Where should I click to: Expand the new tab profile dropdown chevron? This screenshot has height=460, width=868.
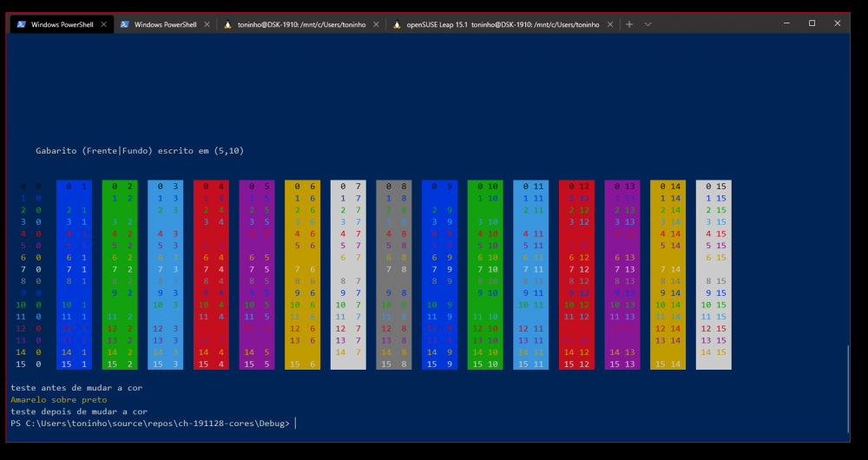click(648, 24)
